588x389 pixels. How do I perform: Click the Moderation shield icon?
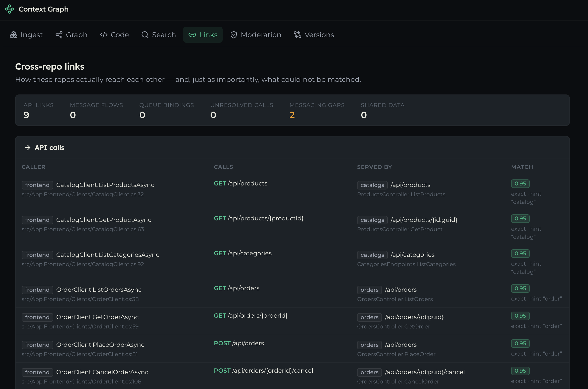tap(234, 35)
